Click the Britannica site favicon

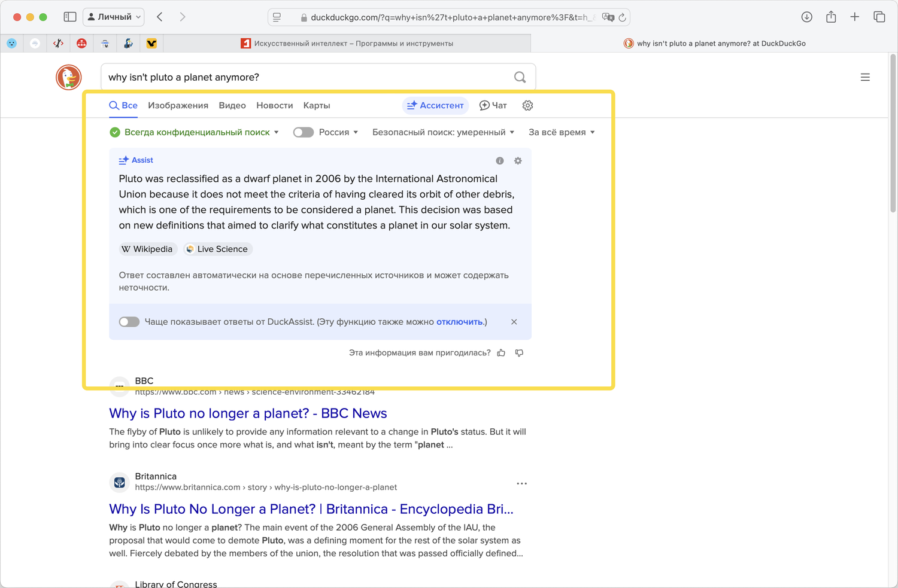[x=120, y=482]
